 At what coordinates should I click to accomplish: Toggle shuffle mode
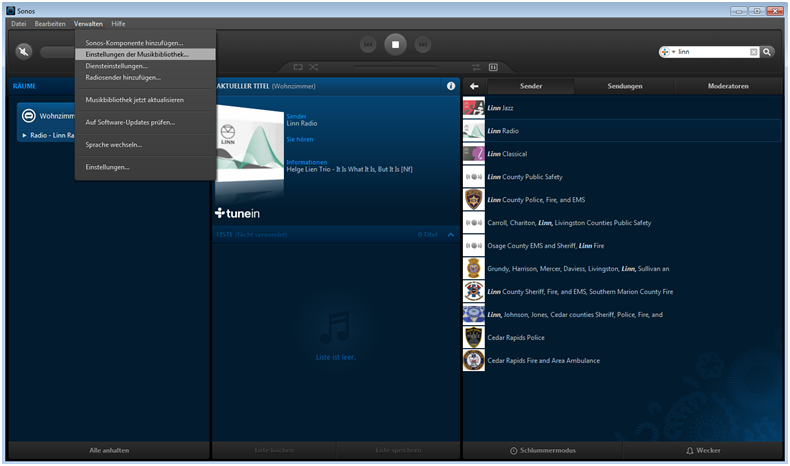tap(313, 67)
